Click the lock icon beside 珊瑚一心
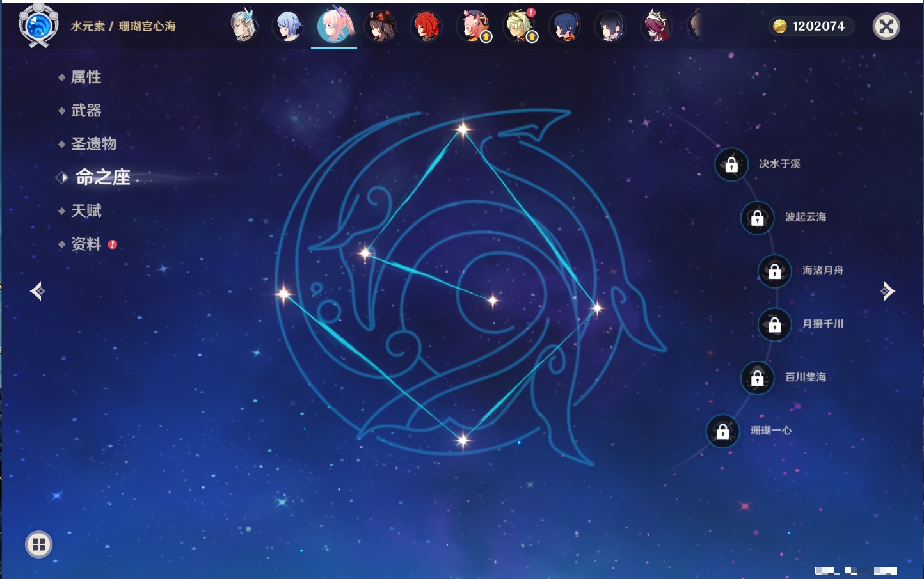Screen dimensions: 924x579 pyautogui.click(x=722, y=431)
